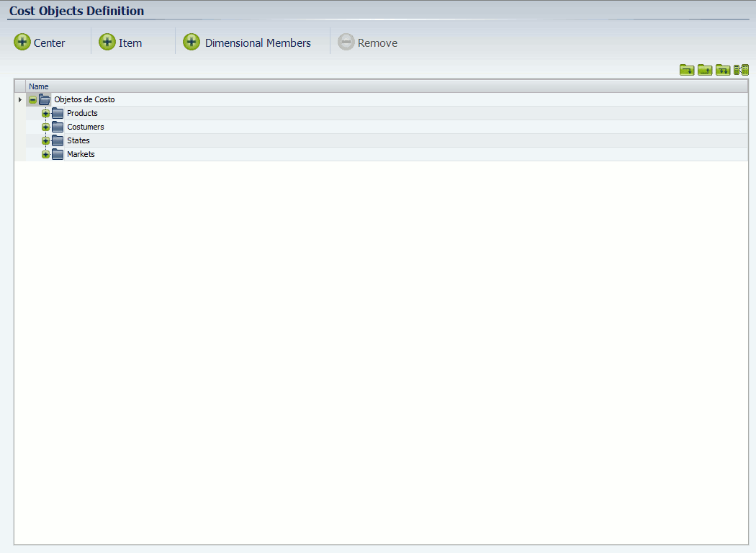Select the "Objetos de Costo" row text
Viewport: 756px width, 553px height.
pos(84,99)
